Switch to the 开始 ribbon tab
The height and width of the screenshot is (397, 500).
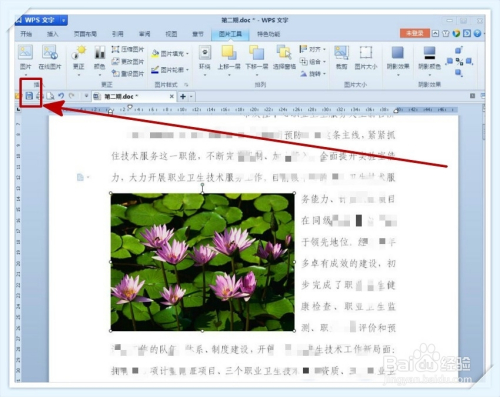point(26,34)
